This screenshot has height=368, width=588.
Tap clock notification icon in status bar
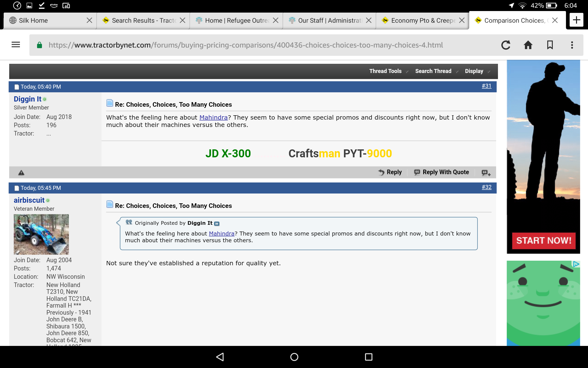17,6
